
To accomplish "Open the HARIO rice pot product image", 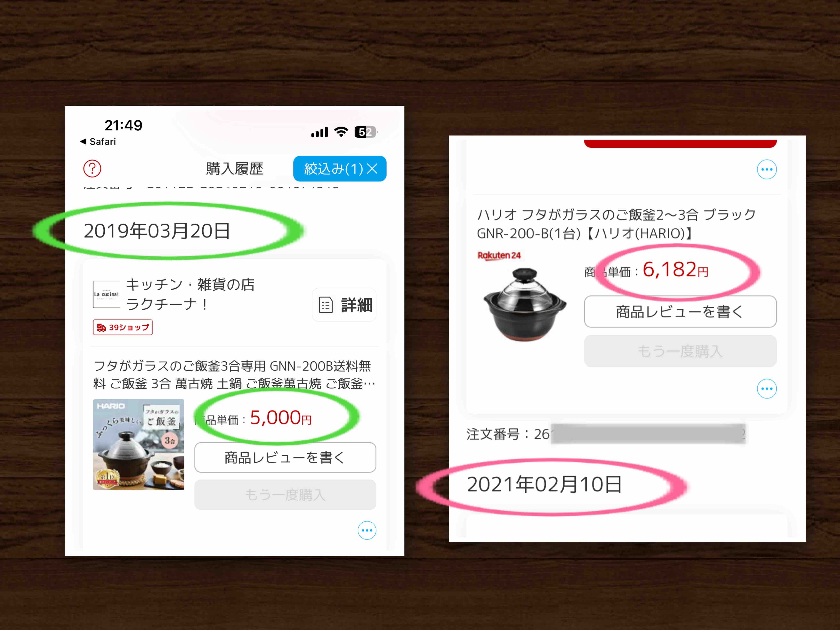I will [139, 445].
